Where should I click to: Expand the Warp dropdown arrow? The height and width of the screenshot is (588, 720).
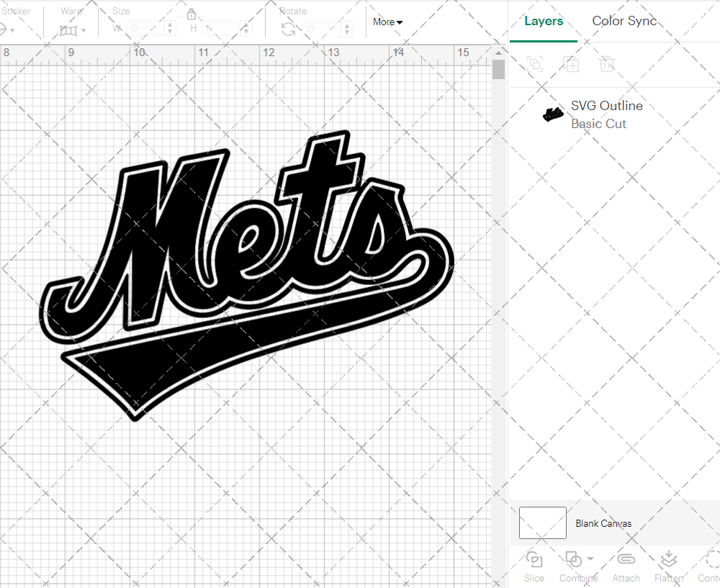click(84, 31)
